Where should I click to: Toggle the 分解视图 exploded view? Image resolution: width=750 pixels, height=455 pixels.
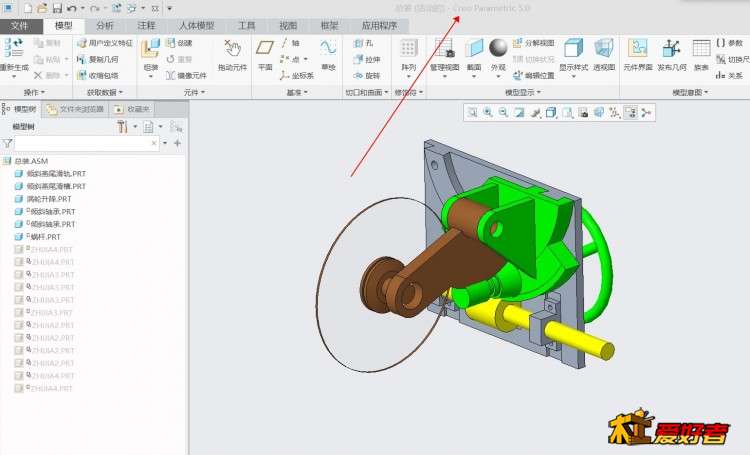(534, 43)
